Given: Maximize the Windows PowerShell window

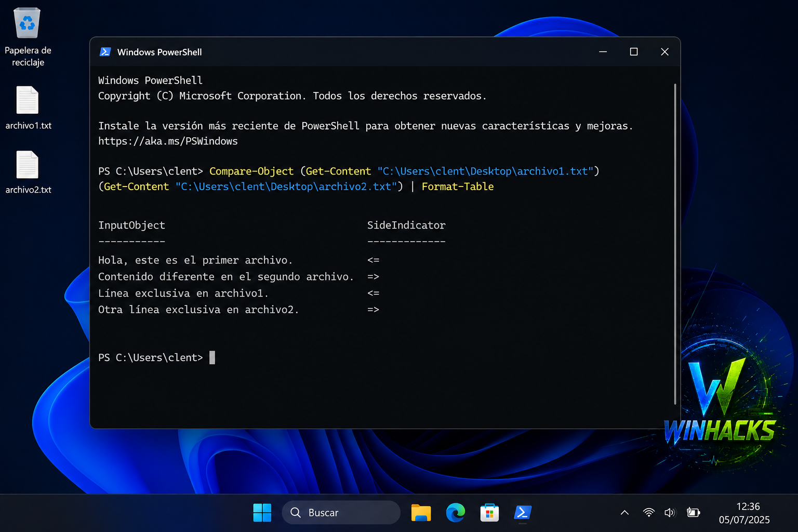Looking at the screenshot, I should point(634,52).
